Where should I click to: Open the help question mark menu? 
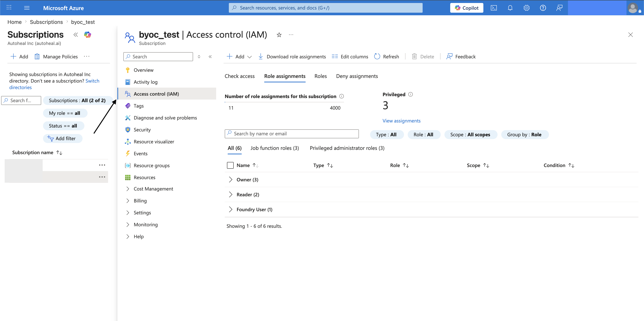(543, 8)
